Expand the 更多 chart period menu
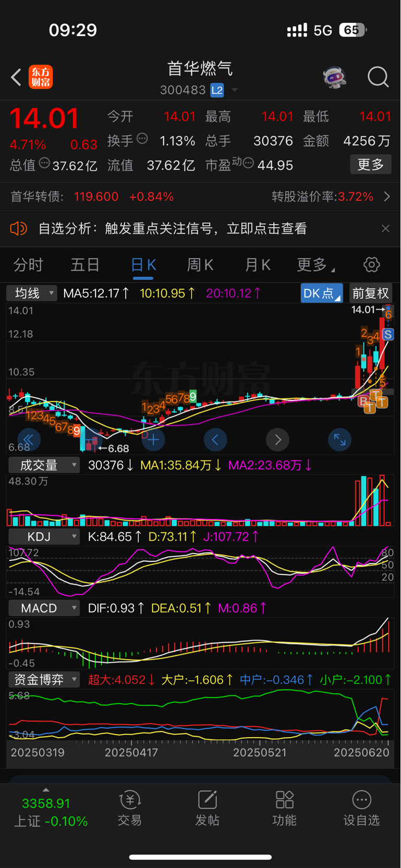 click(x=315, y=265)
